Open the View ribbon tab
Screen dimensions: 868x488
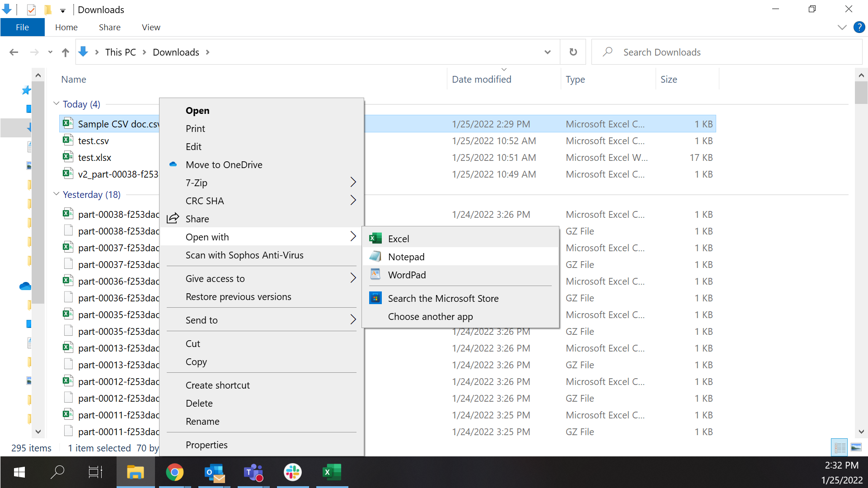(151, 27)
